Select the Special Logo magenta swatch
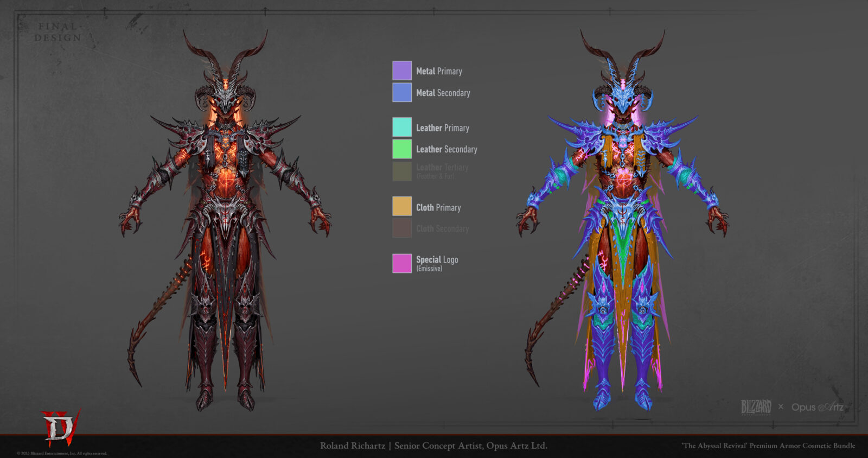This screenshot has width=868, height=458. pyautogui.click(x=402, y=263)
